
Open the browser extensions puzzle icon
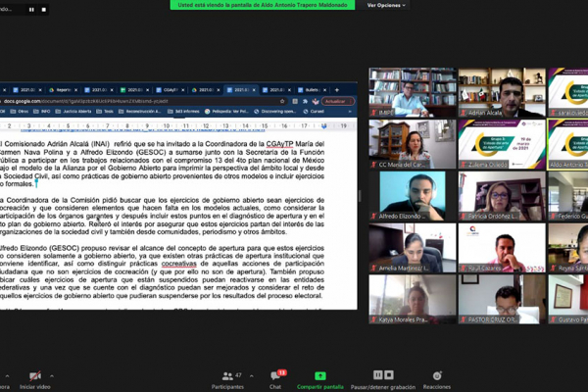click(x=305, y=101)
